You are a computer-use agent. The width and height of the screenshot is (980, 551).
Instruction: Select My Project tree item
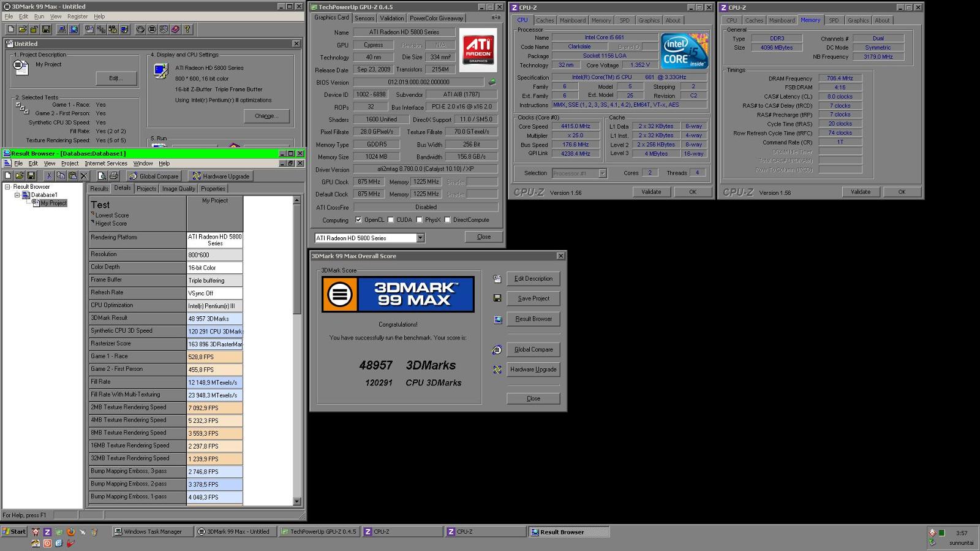click(x=53, y=203)
